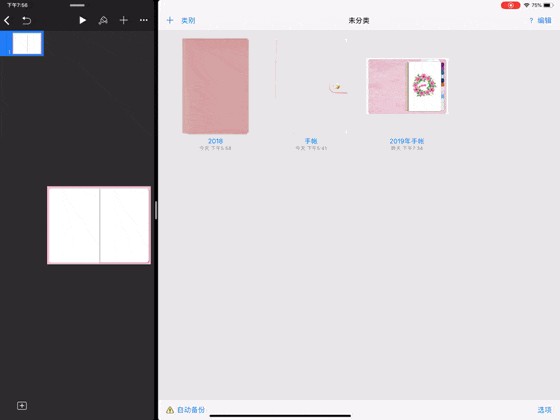
Task: Tap the 自动备份 warning icon
Action: (x=170, y=410)
